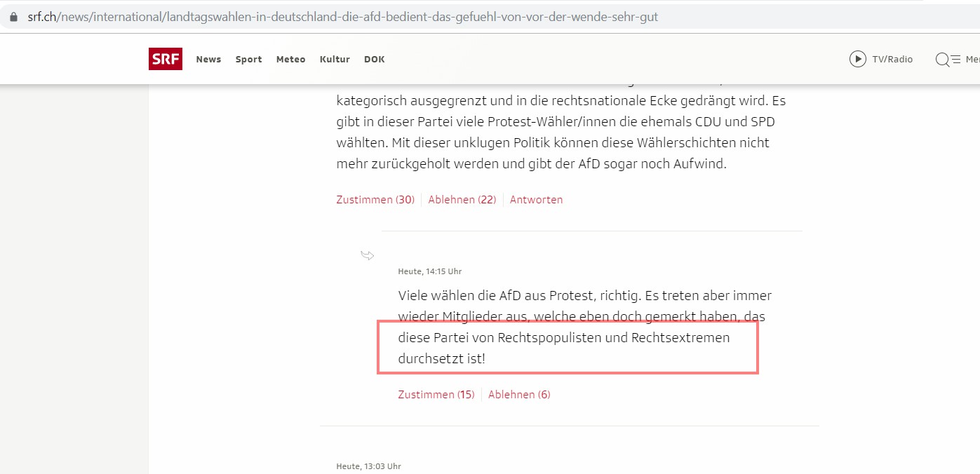Select Kultur in the navigation bar
980x474 pixels.
(335, 60)
